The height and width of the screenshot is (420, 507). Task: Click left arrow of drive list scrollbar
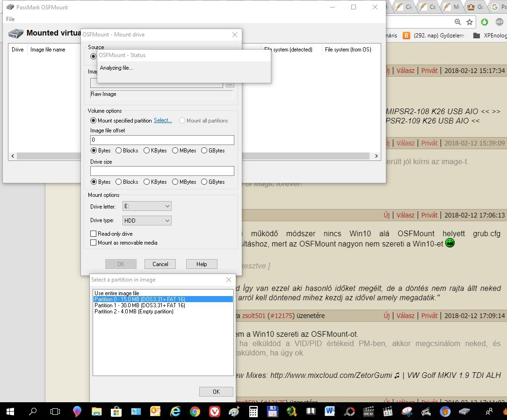point(13,156)
